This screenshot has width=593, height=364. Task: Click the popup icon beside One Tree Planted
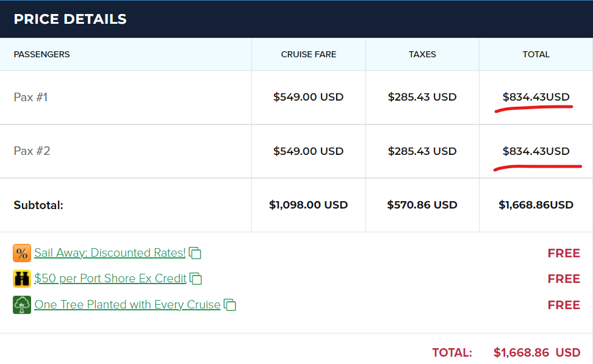pyautogui.click(x=230, y=305)
